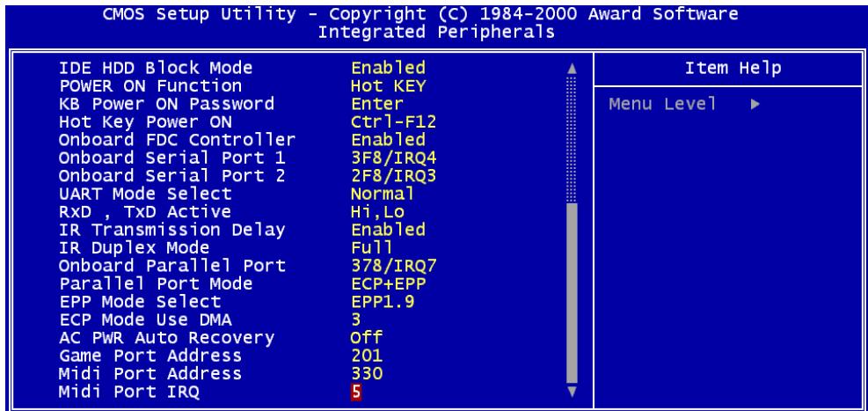Select the Midi Port Address setting
868x411 pixels.
150,373
